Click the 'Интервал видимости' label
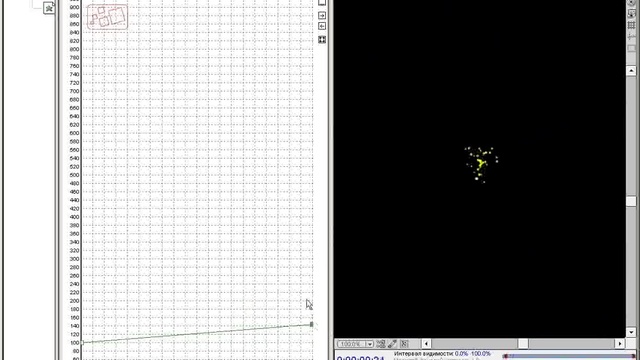640x360 pixels. pos(424,354)
